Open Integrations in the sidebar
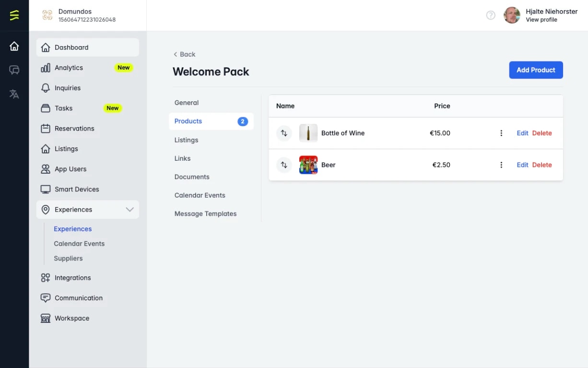Screen dimensions: 588x368 88,278
